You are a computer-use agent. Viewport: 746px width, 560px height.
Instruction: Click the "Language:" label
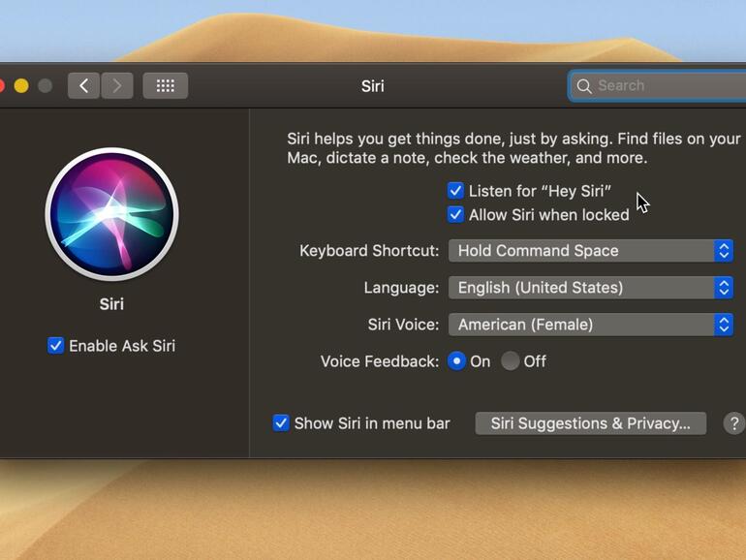coord(401,288)
